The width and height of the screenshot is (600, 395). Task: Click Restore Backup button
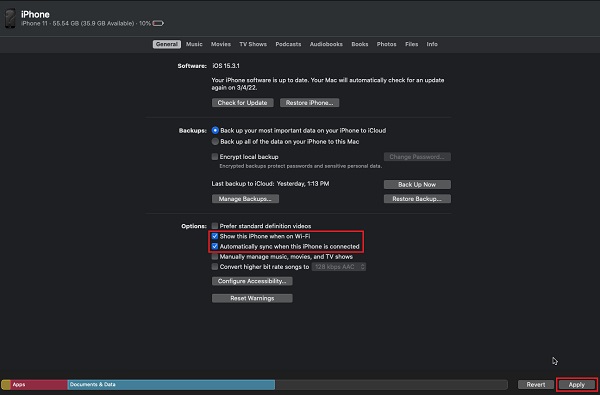pos(417,199)
